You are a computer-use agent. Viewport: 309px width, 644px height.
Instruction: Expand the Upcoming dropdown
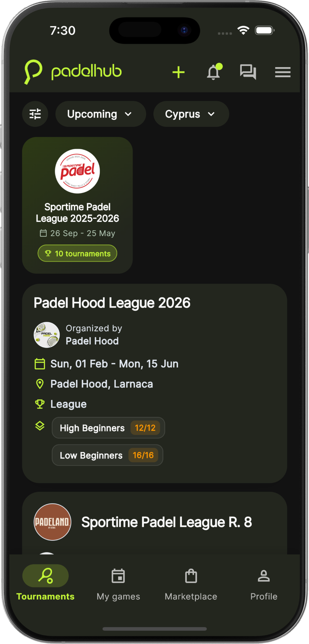coord(100,114)
